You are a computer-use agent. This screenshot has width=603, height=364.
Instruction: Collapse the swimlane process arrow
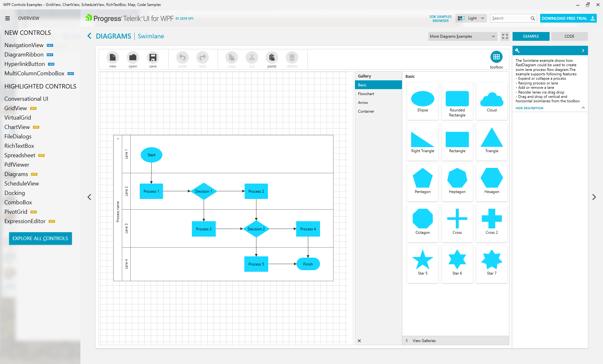(118, 139)
